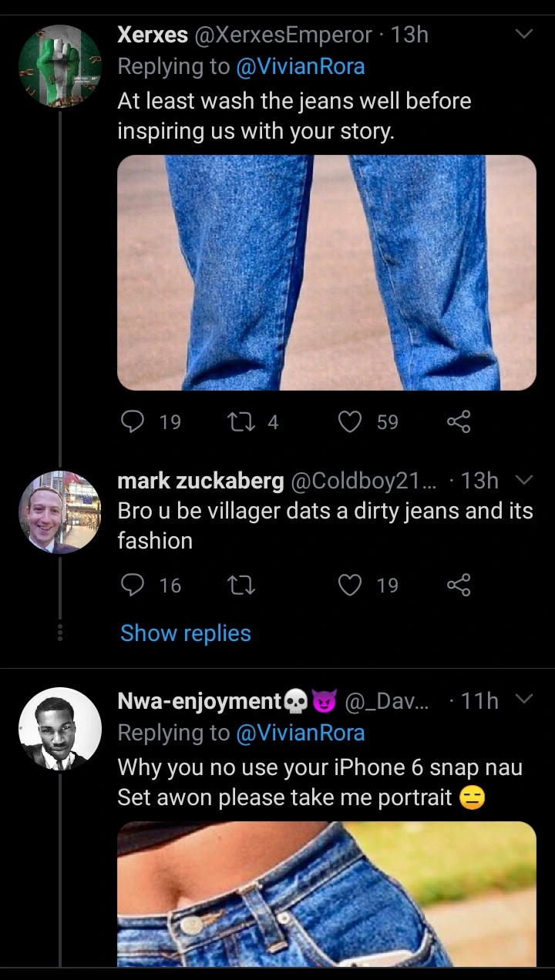View mark zuckaberg's profile avatar
The height and width of the screenshot is (980, 555).
pos(60,512)
